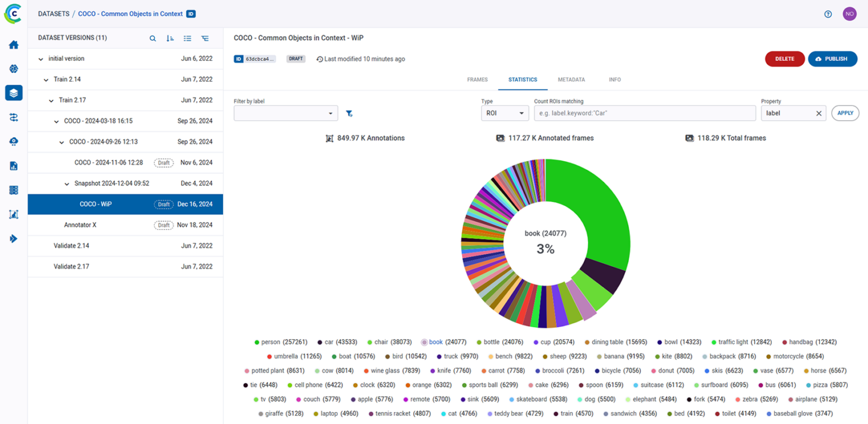
Task: Open the pipelines icon in the sidebar
Action: pos(13,117)
